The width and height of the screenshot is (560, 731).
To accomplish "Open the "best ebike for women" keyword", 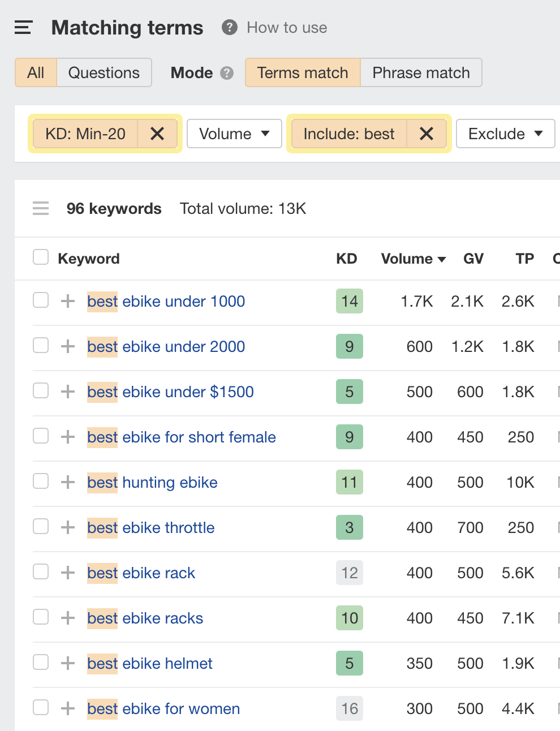I will (x=163, y=708).
